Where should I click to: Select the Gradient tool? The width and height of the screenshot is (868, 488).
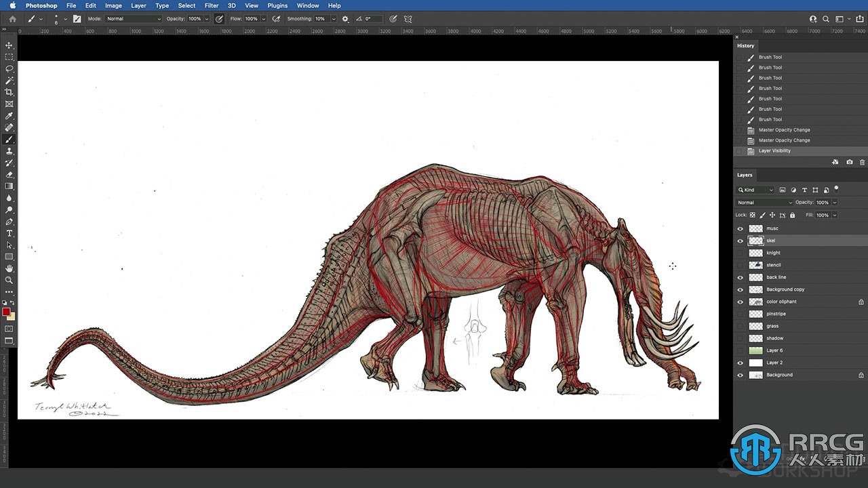click(x=9, y=186)
